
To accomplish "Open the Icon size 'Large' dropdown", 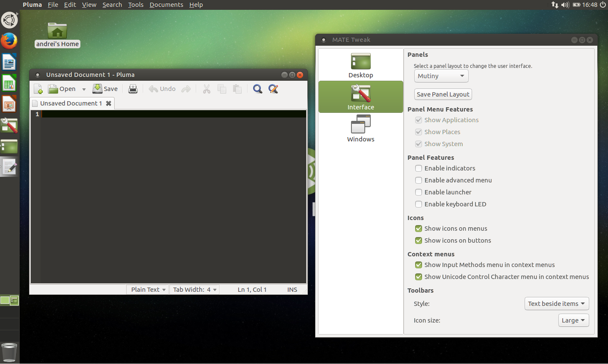I will point(574,320).
